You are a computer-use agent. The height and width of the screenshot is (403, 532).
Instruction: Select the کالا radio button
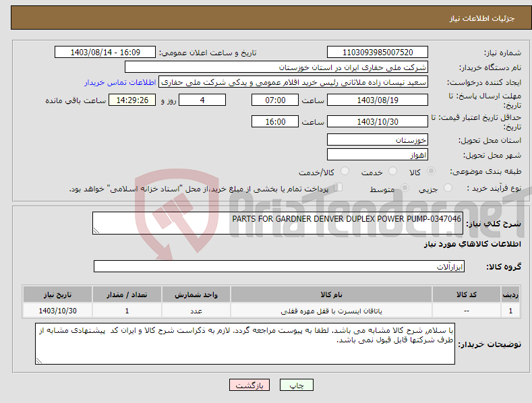[431, 171]
